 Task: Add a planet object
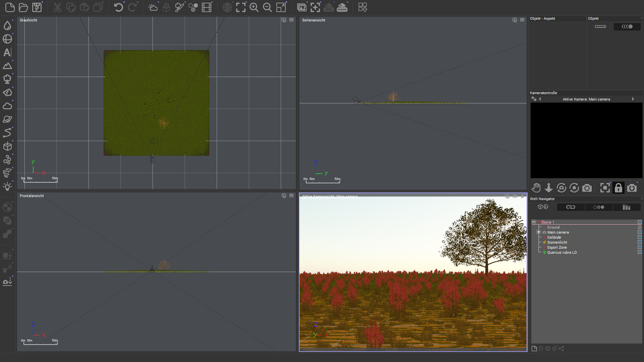[8, 120]
